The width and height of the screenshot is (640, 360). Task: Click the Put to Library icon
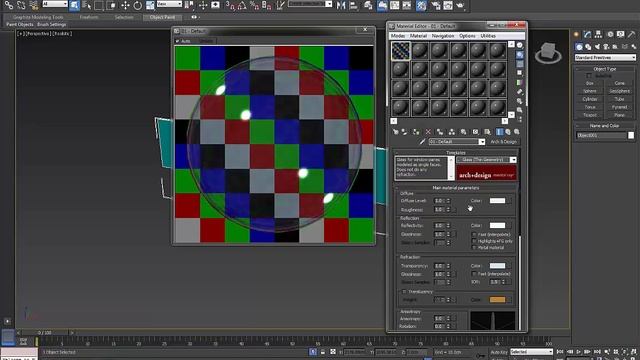coord(463,132)
